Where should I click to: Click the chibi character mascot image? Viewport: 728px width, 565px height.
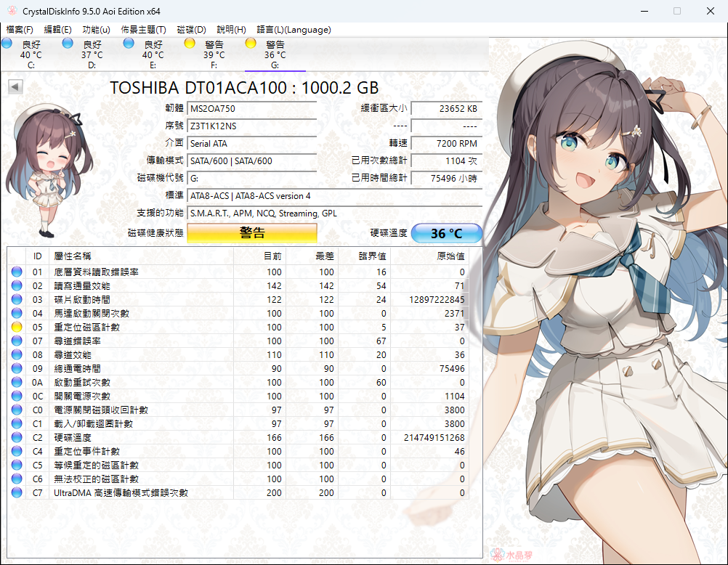[49, 169]
